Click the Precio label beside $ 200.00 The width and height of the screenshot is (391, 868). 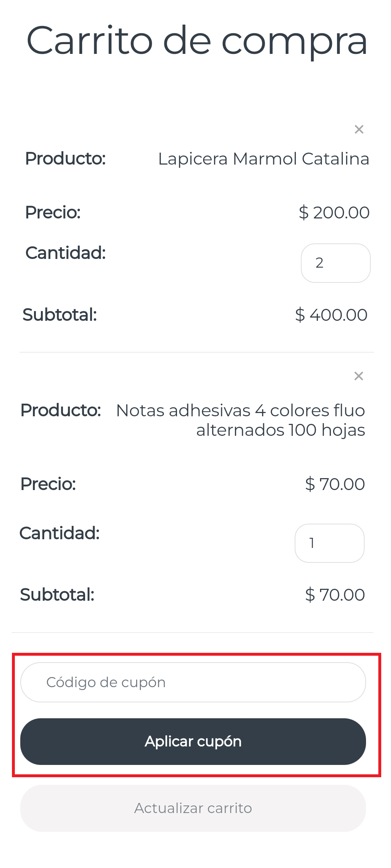pos(53,212)
